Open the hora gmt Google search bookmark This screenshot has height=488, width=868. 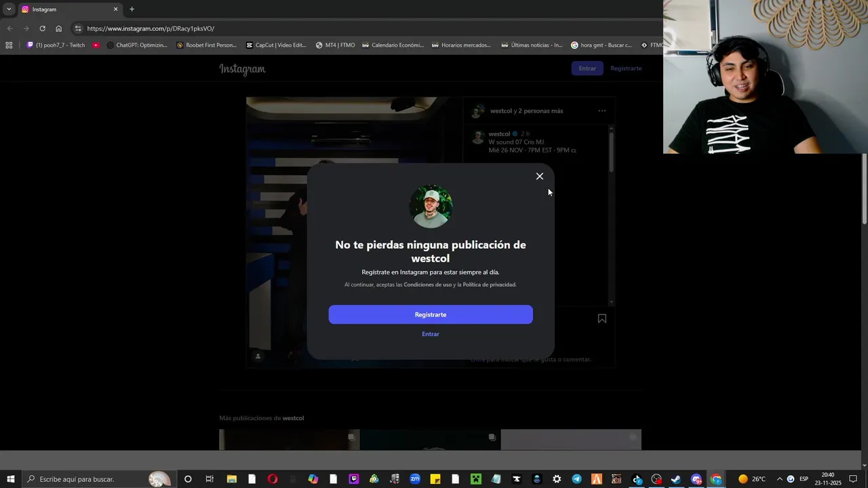[601, 45]
